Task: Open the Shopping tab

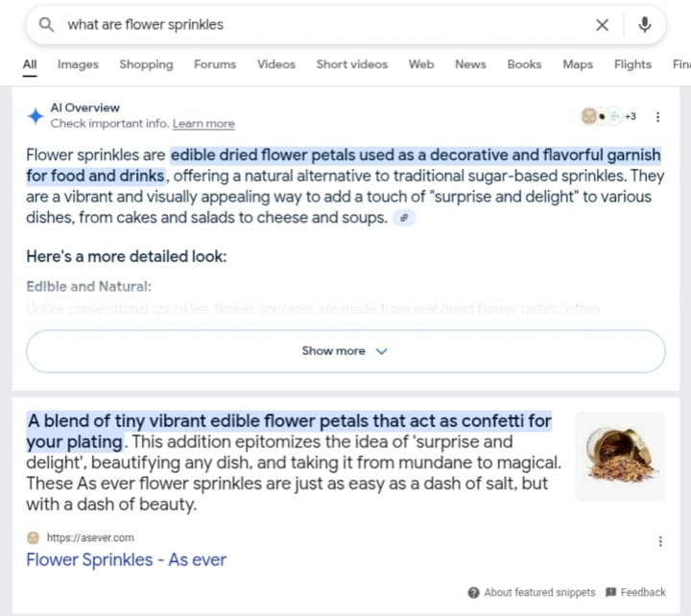Action: [146, 64]
